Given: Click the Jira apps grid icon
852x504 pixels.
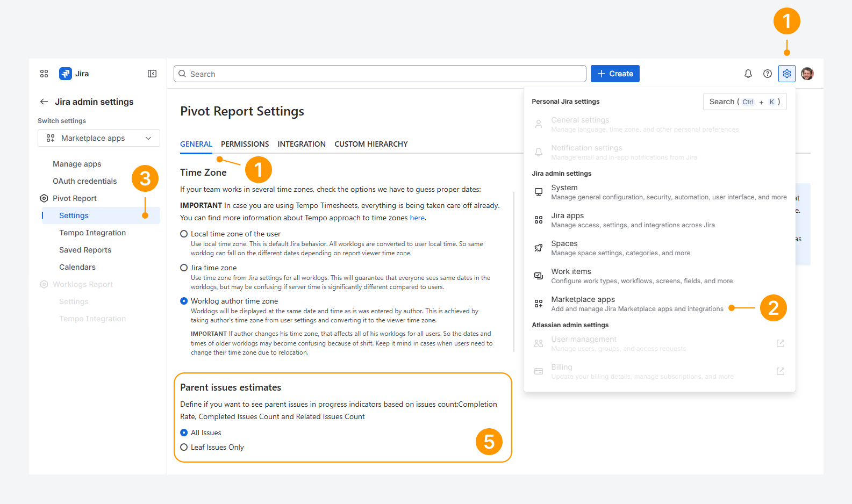Looking at the screenshot, I should [539, 220].
